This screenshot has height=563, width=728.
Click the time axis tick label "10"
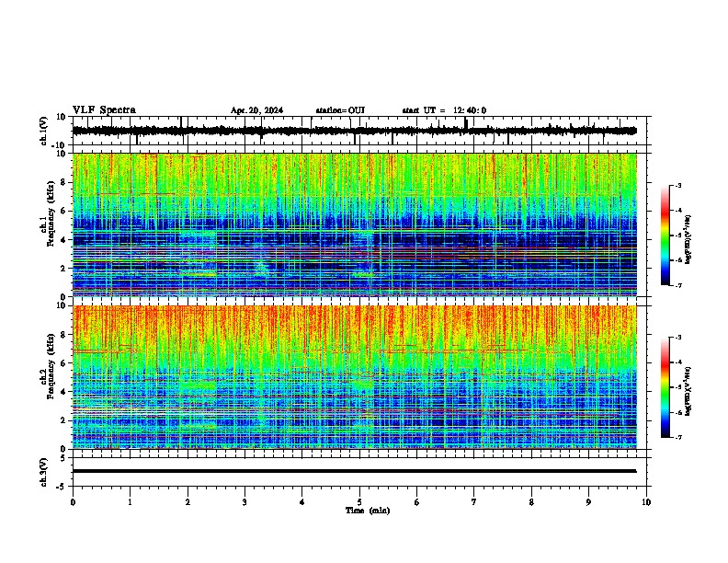[x=646, y=502]
